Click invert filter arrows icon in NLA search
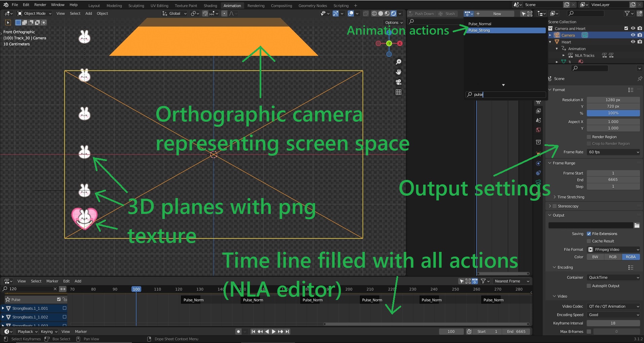The width and height of the screenshot is (644, 343). pos(63,289)
